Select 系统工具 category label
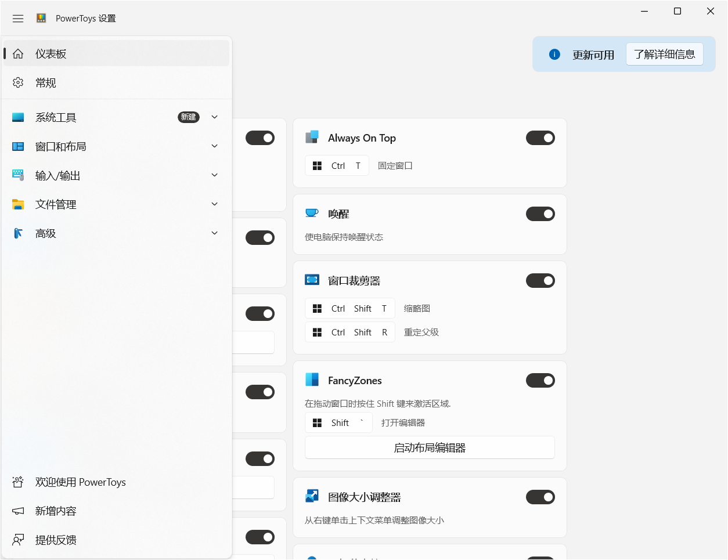This screenshot has height=560, width=728. click(x=56, y=118)
